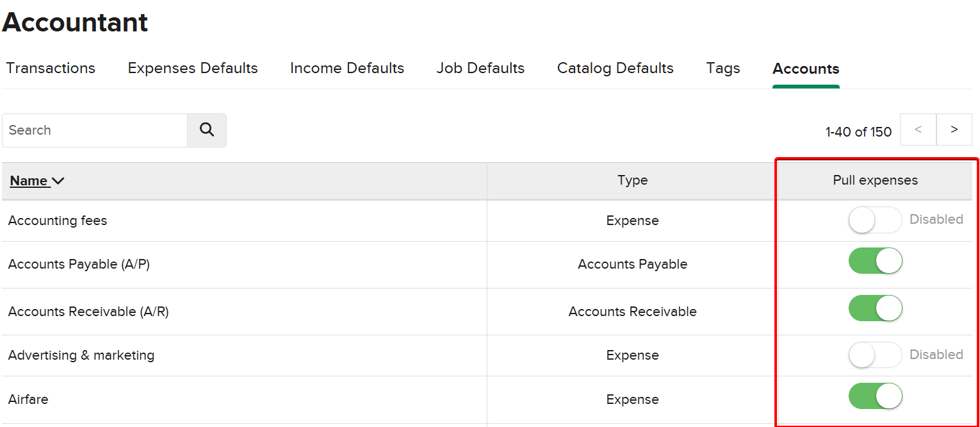The image size is (980, 427).
Task: Open the Transactions tab
Action: (51, 69)
